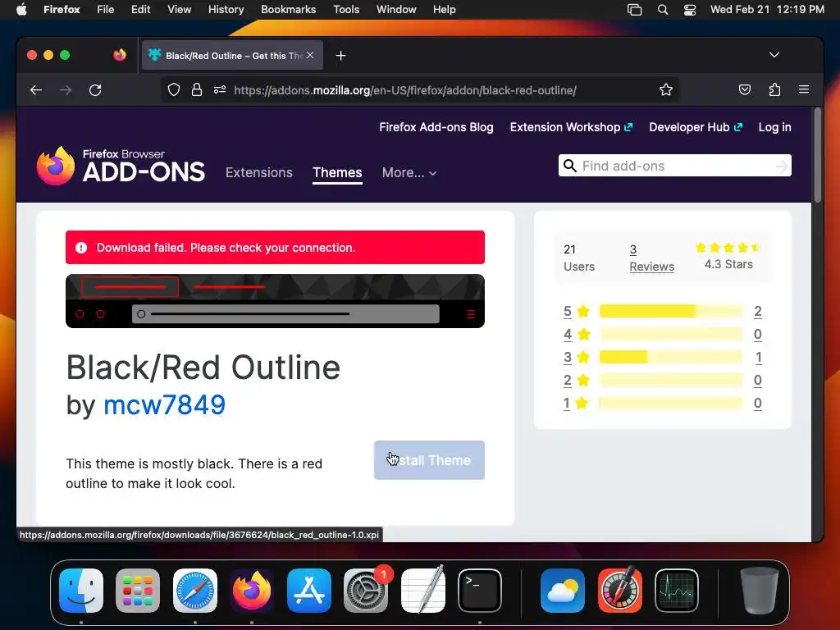Screen dimensions: 840x630
Task: Click Firefox icon in the Dock
Action: [x=252, y=591]
